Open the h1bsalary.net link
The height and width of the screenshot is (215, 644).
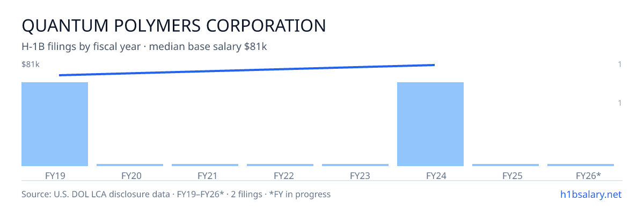click(590, 194)
